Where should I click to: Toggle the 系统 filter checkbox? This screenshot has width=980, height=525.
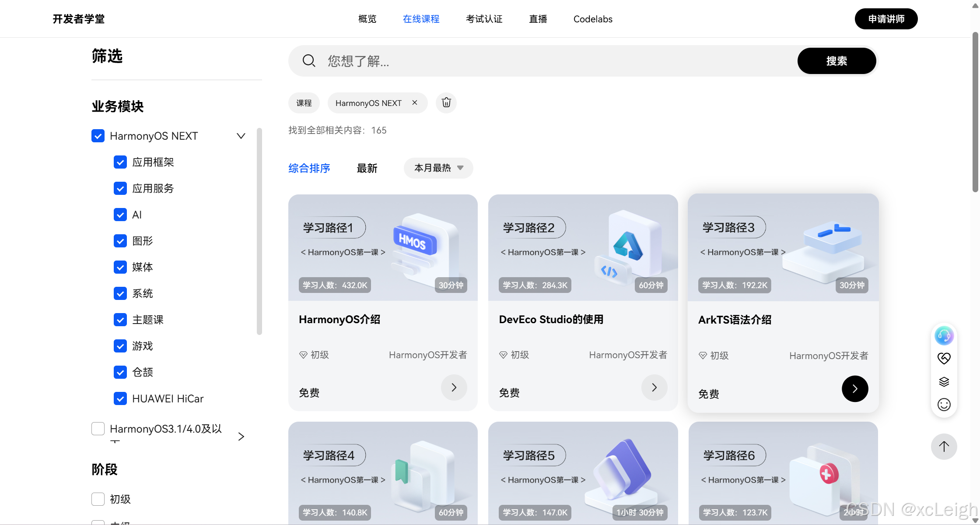coord(120,293)
